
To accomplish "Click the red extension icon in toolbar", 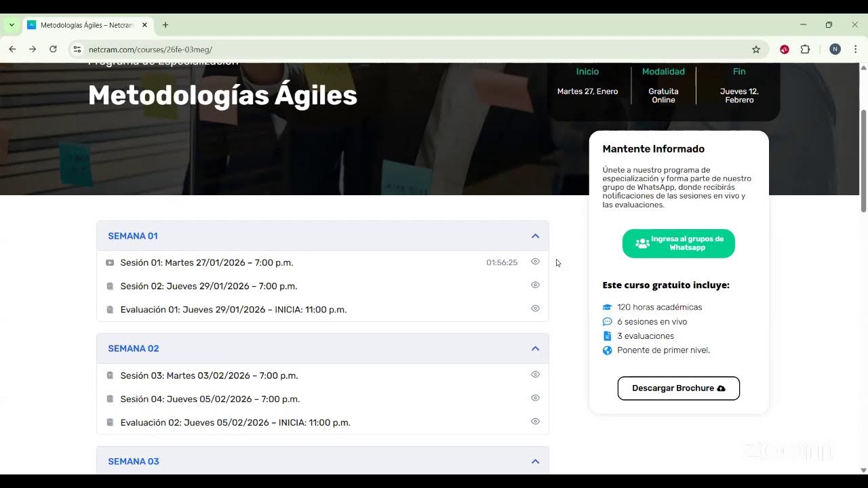I will (785, 49).
